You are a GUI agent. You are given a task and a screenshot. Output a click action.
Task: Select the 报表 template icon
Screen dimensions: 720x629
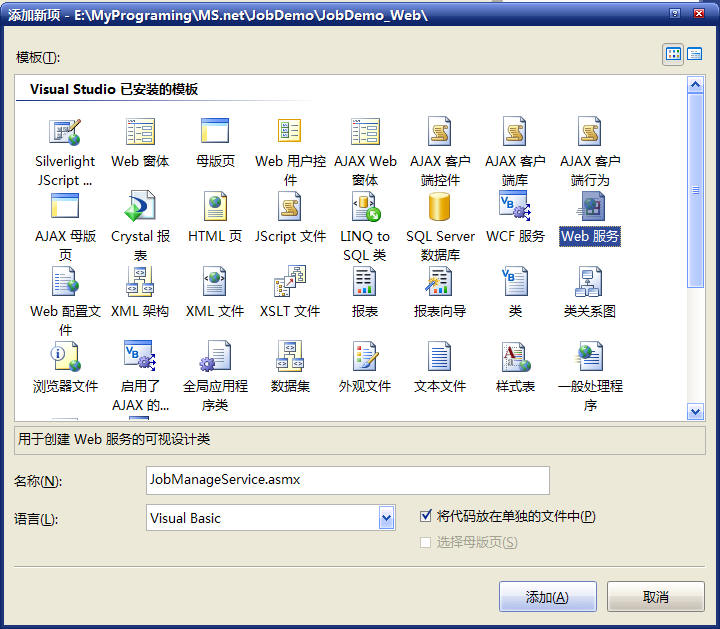(x=365, y=281)
